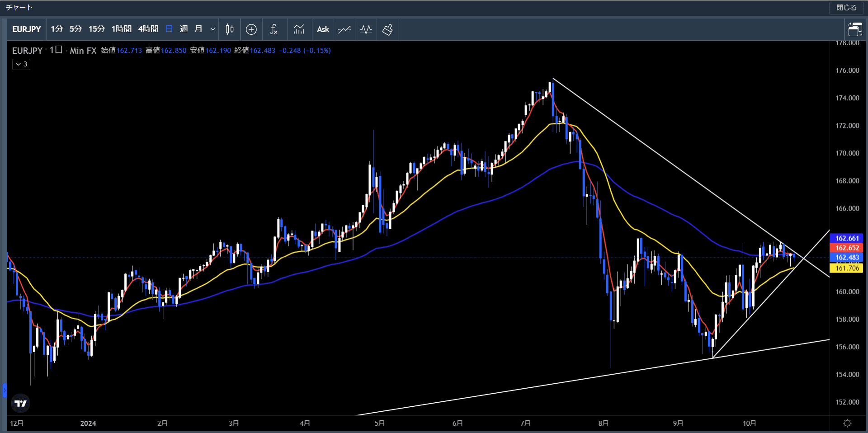Click the 10月 time axis label
The height and width of the screenshot is (433, 868).
[x=750, y=423]
